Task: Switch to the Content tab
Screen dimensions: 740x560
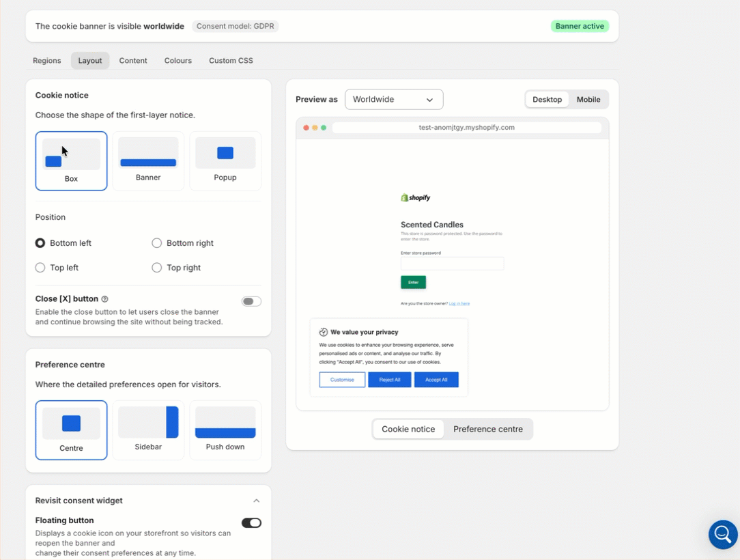Action: pyautogui.click(x=133, y=60)
